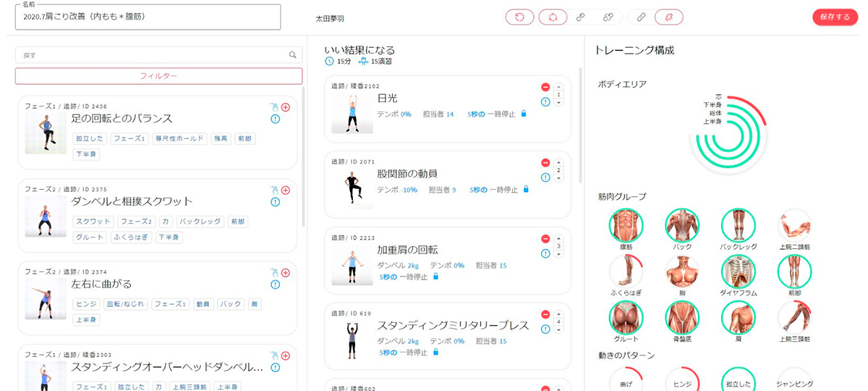The image size is (868, 391).
Task: Click the search magnifier icon
Action: pos(293,54)
